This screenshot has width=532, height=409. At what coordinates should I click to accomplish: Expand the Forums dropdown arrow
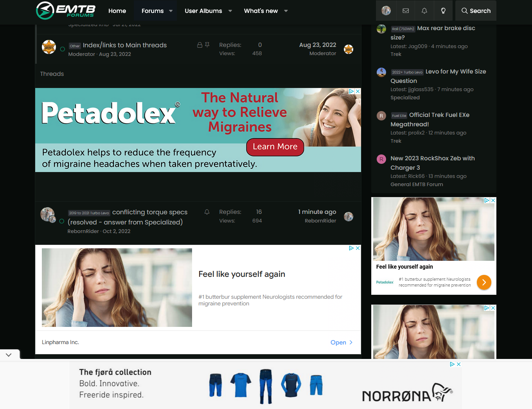coord(171,11)
